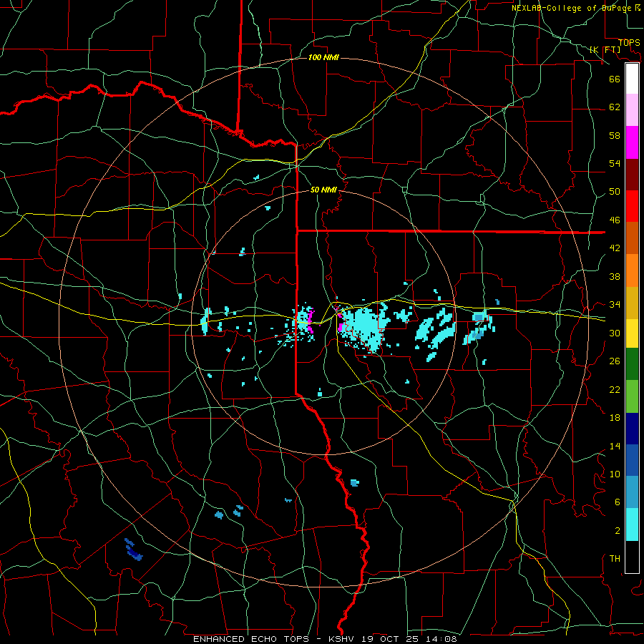The width and height of the screenshot is (644, 644).
Task: Click the yellow legend swatch
Action: tap(632, 333)
